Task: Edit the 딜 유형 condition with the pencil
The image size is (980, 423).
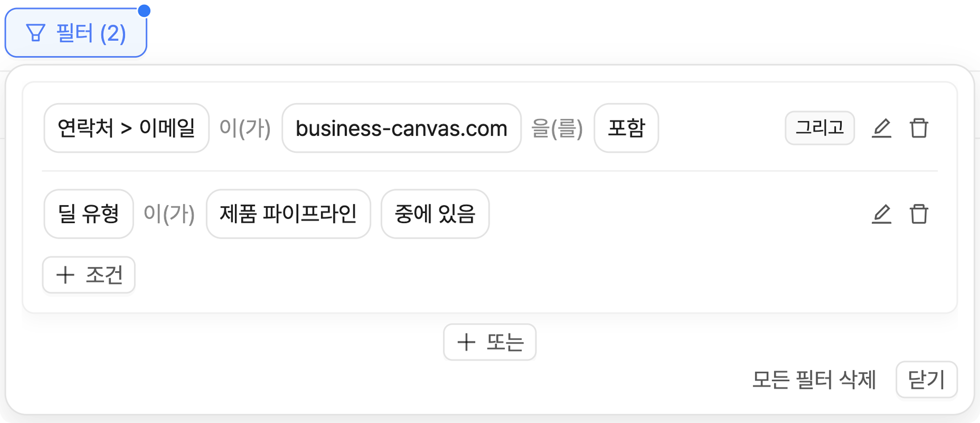Action: [881, 214]
